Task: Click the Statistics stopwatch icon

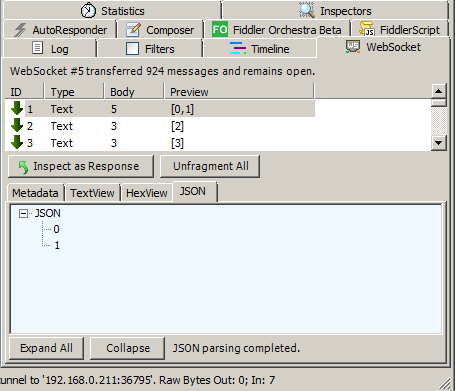Action: [88, 11]
